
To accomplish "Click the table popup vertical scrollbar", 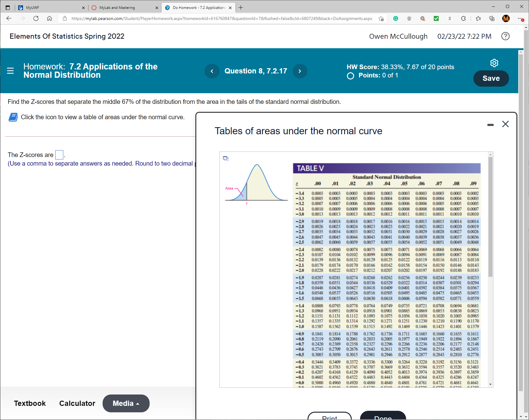I will click(x=490, y=217).
